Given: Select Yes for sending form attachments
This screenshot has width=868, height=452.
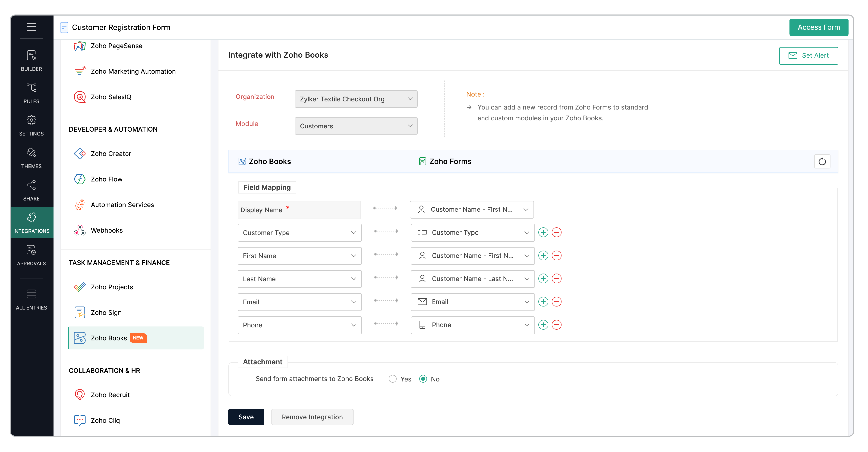Looking at the screenshot, I should point(392,379).
